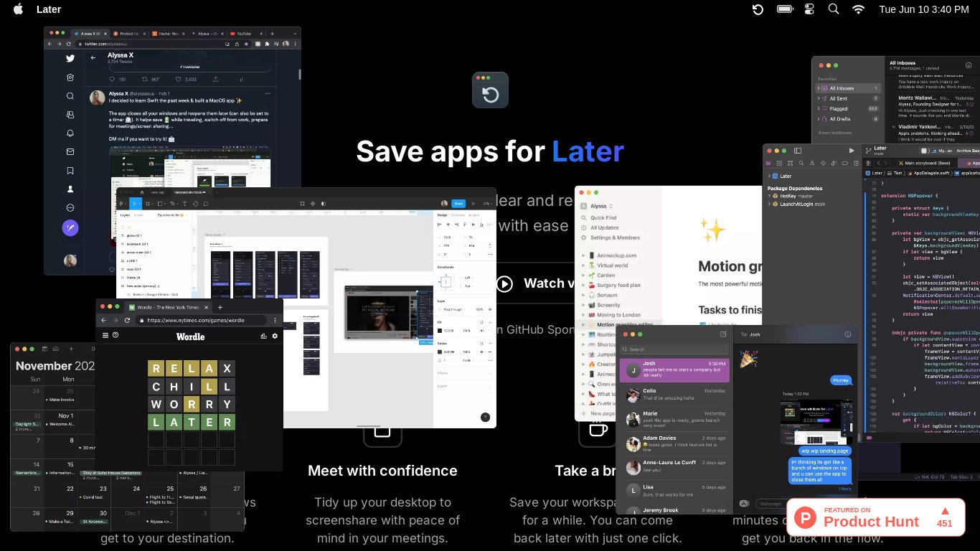Image resolution: width=980 pixels, height=551 pixels.
Task: Click the conversation info icon in Messages
Action: pyautogui.click(x=848, y=334)
